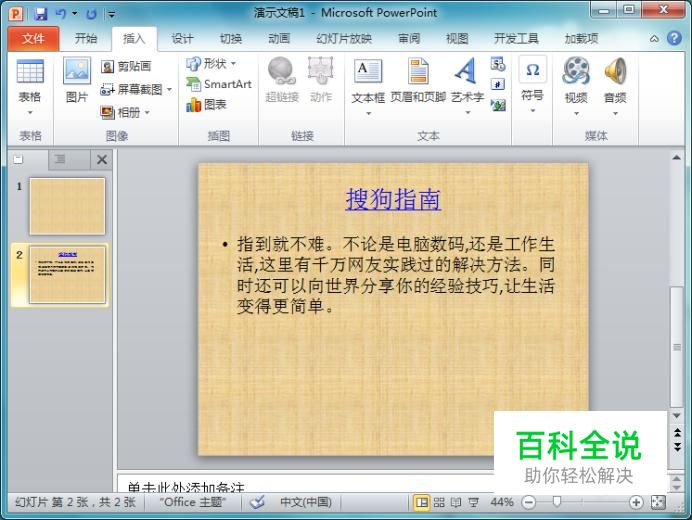Insert a SmartArt graphic
The height and width of the screenshot is (520, 692).
pos(218,84)
